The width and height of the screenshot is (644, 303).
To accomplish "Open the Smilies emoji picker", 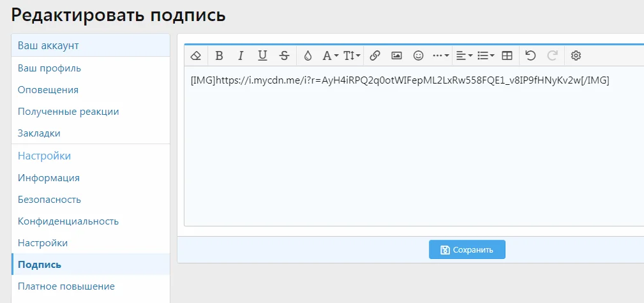I will 418,55.
